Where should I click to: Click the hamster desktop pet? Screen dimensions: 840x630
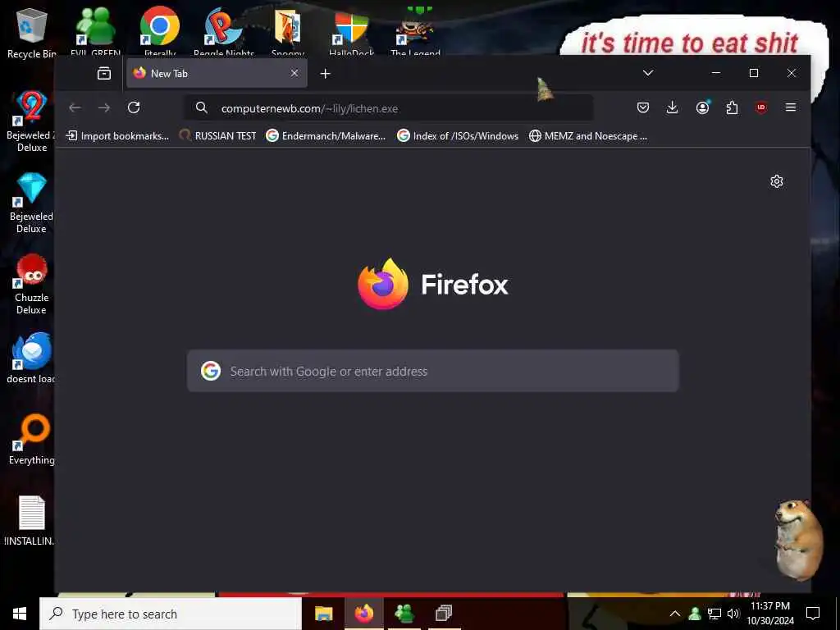pos(797,540)
